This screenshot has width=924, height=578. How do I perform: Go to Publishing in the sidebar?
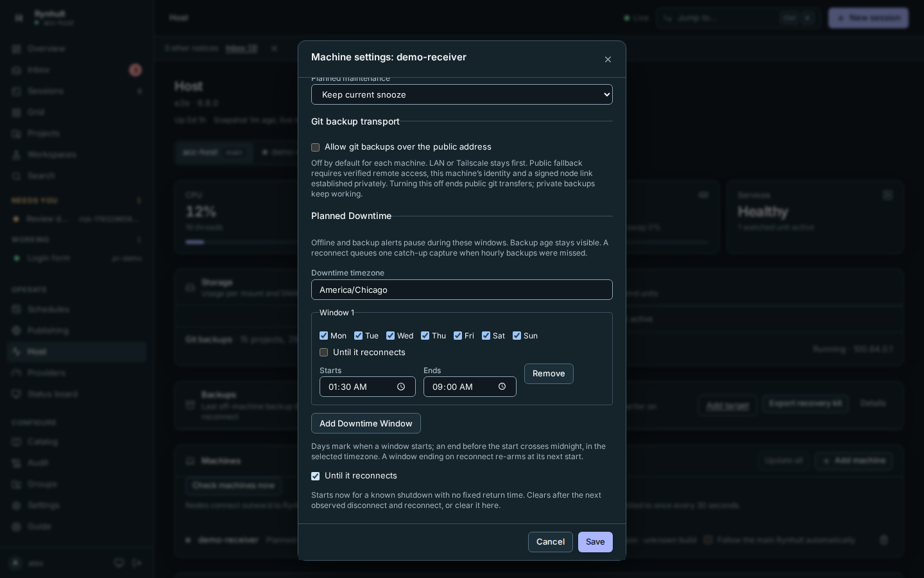pos(77,331)
